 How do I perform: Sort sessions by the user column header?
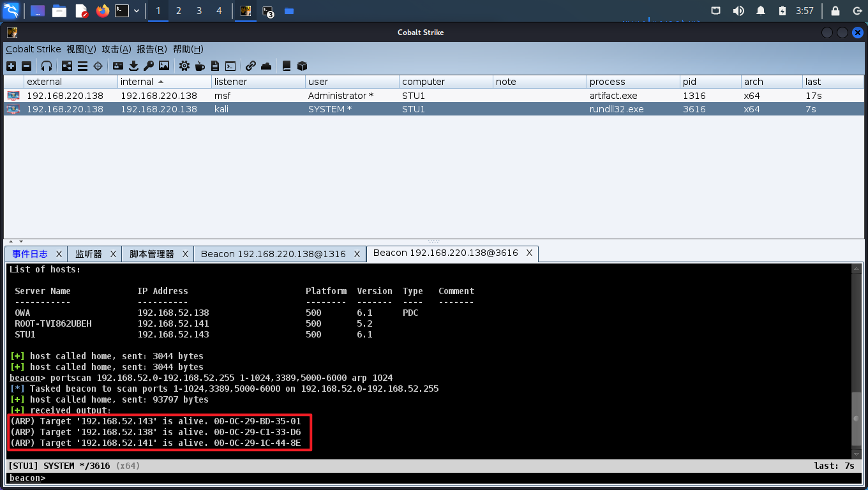pos(352,82)
